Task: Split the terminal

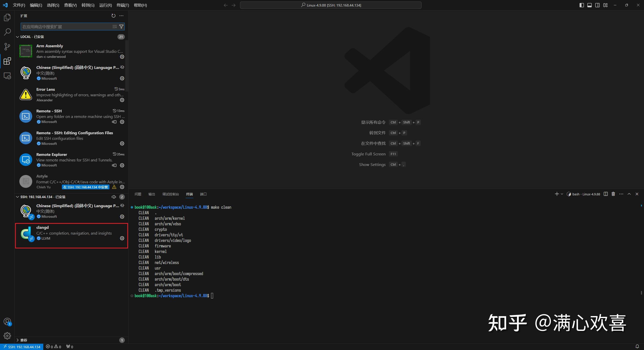Action: (x=606, y=194)
